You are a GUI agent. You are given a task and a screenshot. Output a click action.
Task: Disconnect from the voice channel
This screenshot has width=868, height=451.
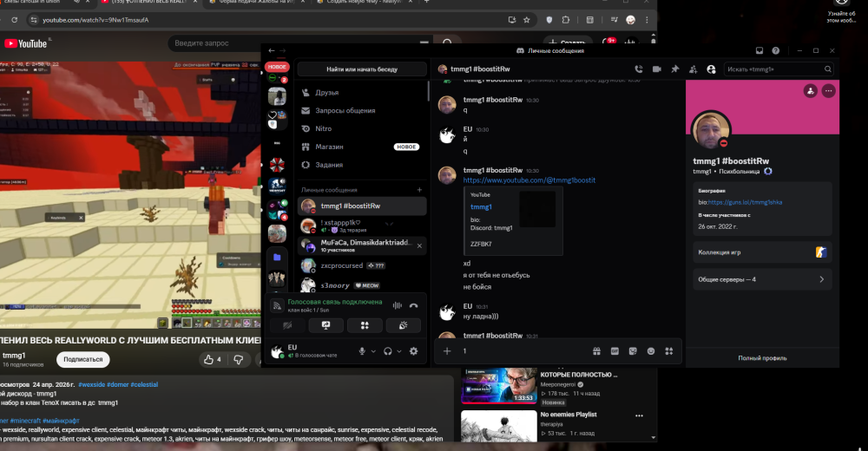(x=413, y=305)
